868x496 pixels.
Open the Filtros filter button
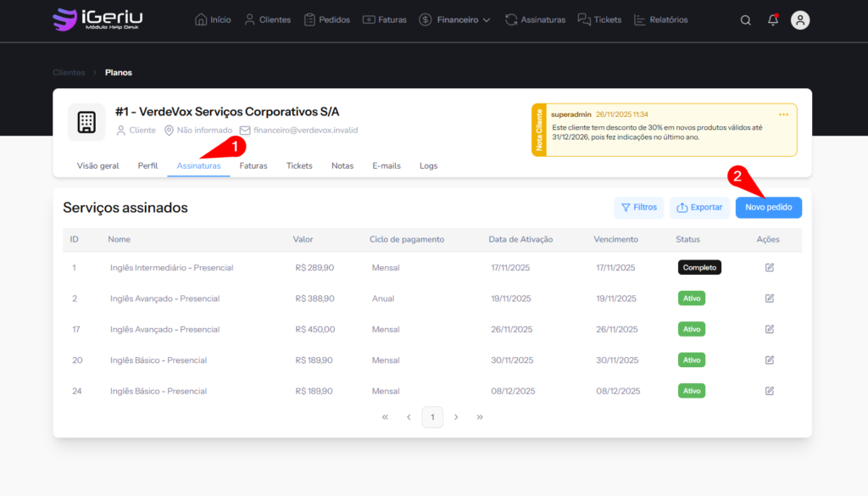tap(639, 208)
